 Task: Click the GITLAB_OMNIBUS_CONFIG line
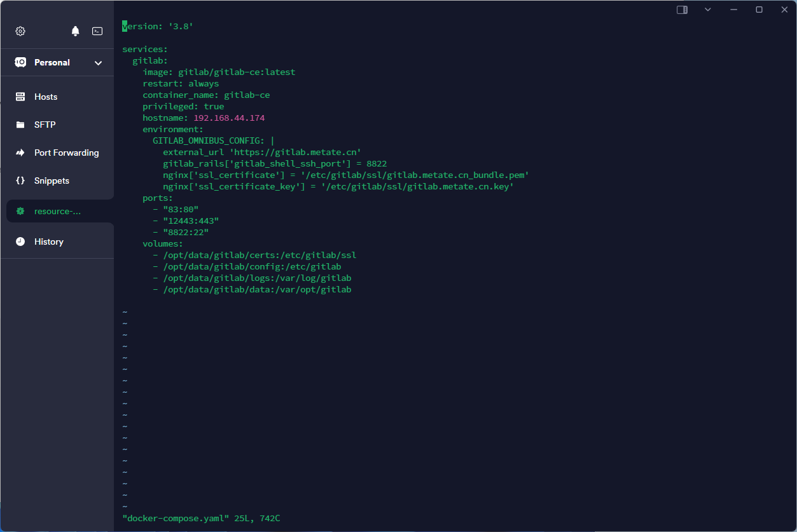214,140
